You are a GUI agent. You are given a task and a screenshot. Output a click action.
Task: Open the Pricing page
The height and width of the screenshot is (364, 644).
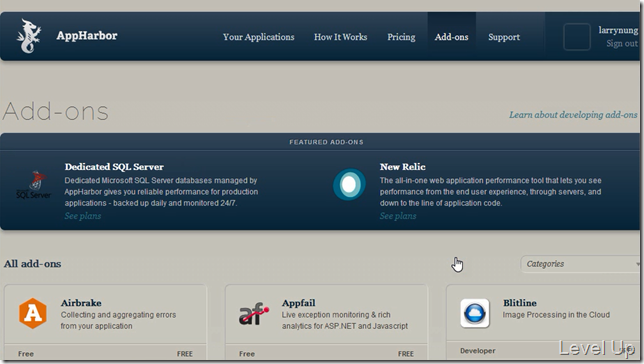click(401, 37)
